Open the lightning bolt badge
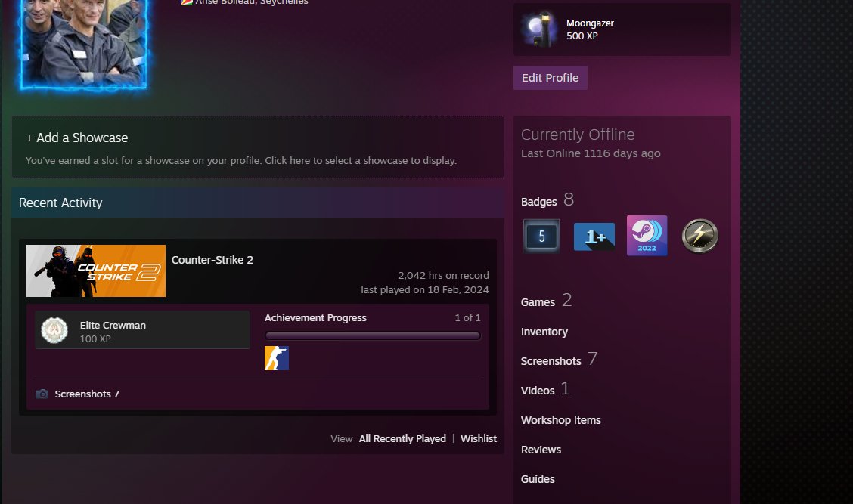Viewport: 853px width, 504px height. pyautogui.click(x=699, y=236)
